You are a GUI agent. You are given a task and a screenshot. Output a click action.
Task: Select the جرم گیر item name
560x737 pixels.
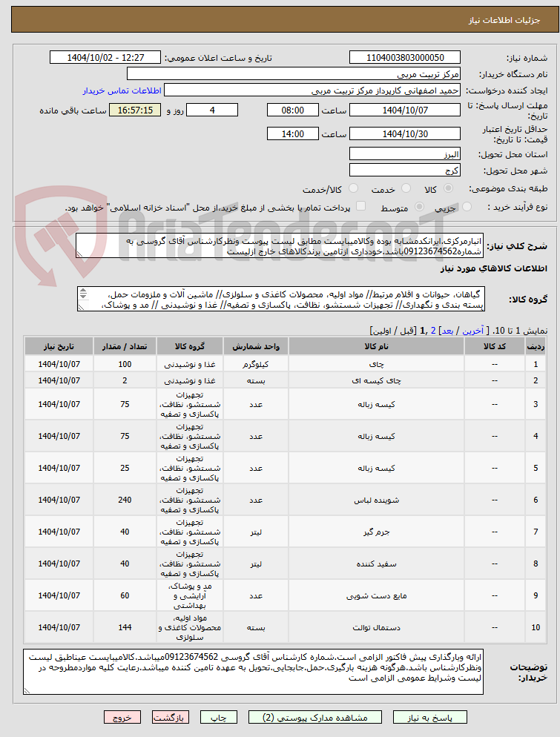tap(376, 532)
